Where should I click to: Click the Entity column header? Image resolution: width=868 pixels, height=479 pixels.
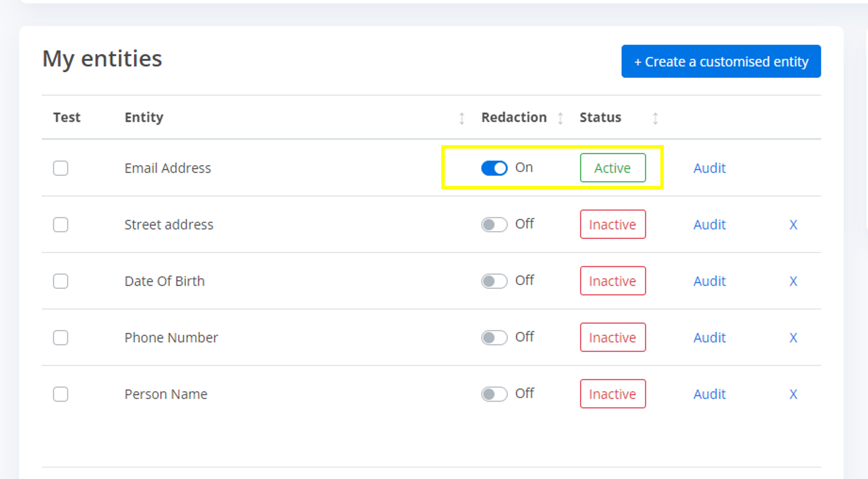pos(144,117)
